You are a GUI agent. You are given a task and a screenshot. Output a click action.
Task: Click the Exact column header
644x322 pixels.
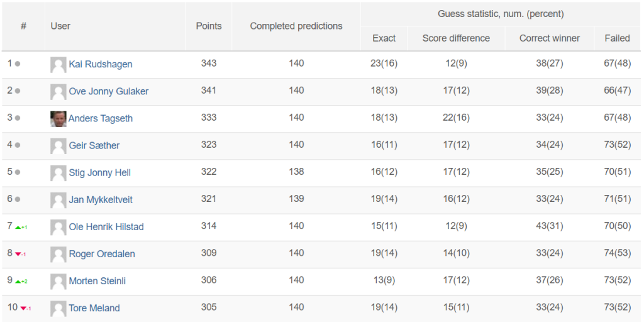coord(384,38)
